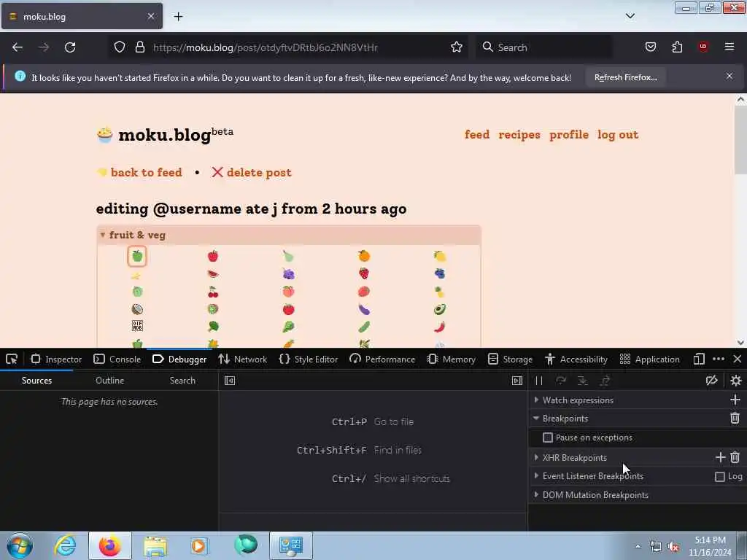Click the debugger Pause button

tap(539, 381)
